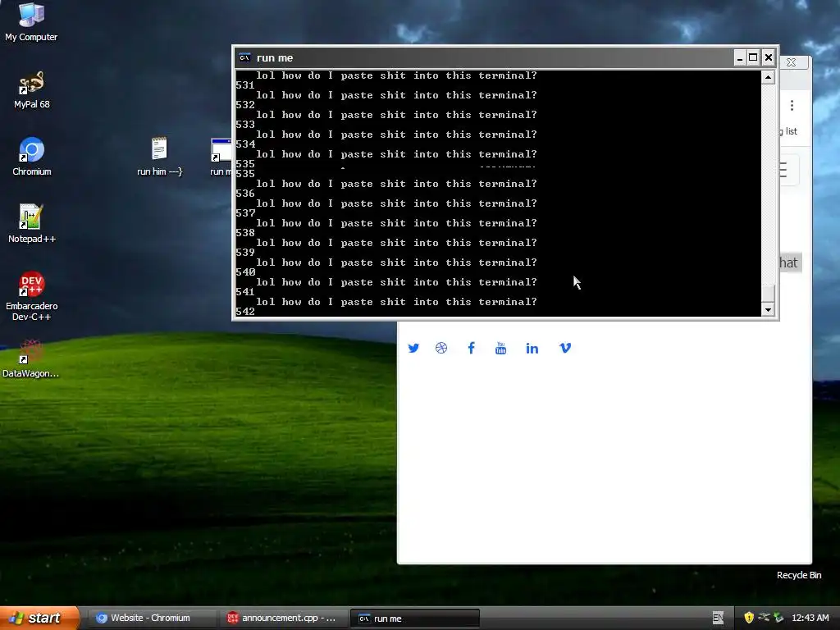This screenshot has width=840, height=630.
Task: Click the Safely Remove Hardware tray icon
Action: tap(764, 617)
